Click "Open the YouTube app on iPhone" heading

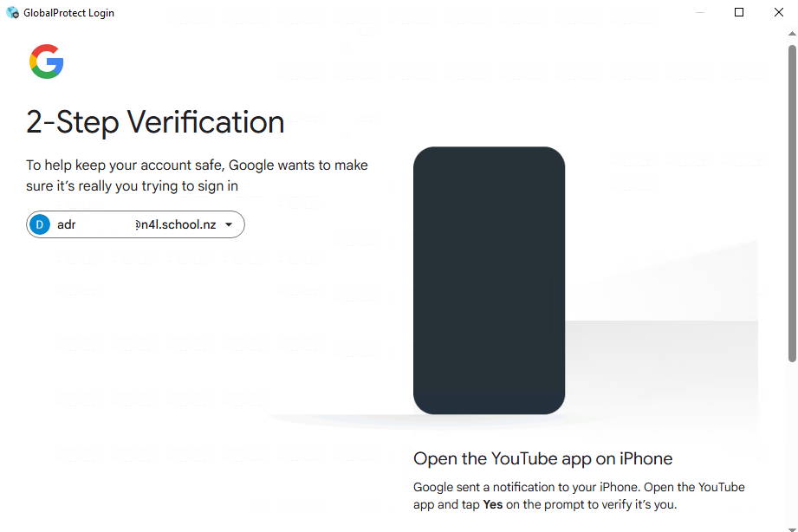[x=542, y=458]
